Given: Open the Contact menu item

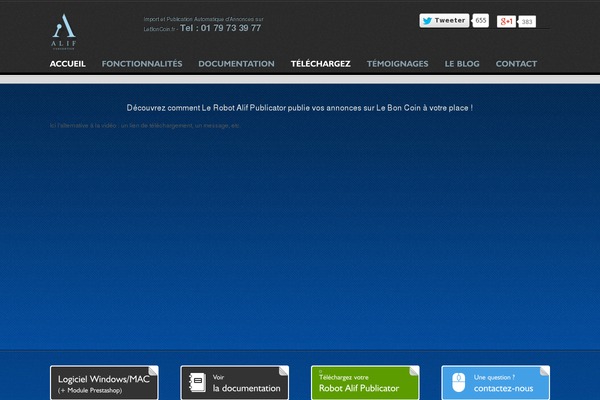Looking at the screenshot, I should pyautogui.click(x=516, y=64).
